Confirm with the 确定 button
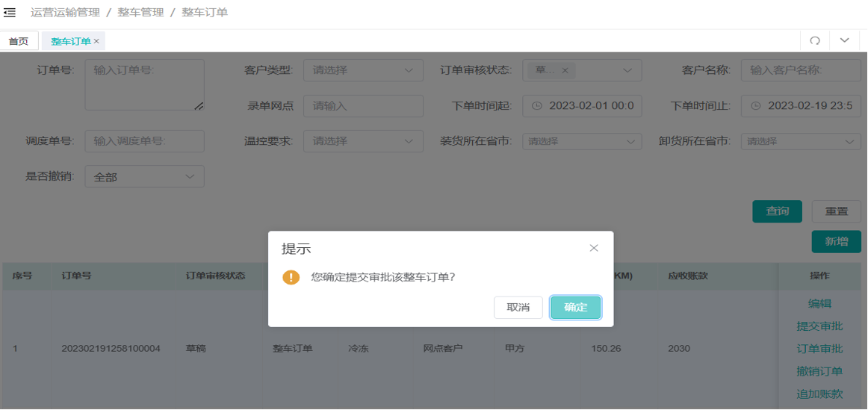 pos(576,308)
